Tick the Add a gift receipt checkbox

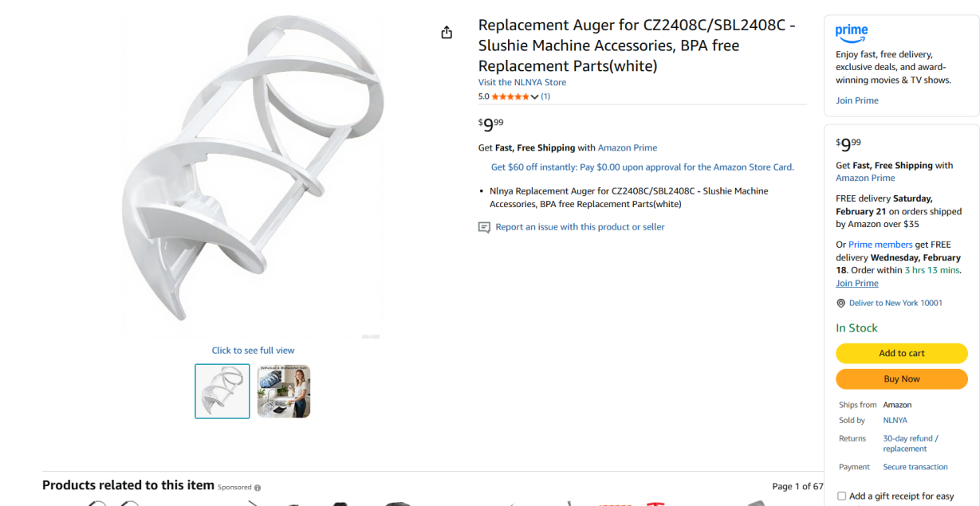[x=841, y=496]
